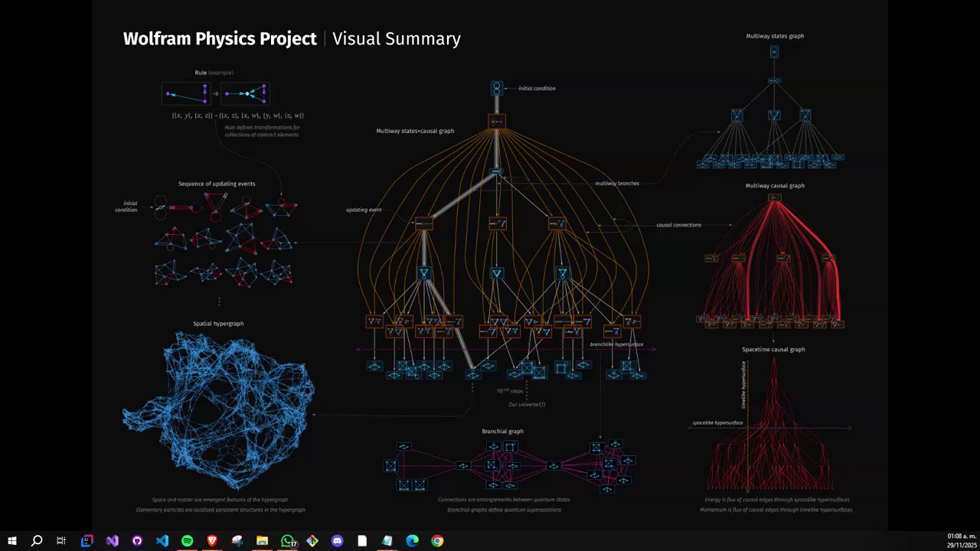
Task: Launch Google Chrome from taskbar
Action: [x=437, y=541]
